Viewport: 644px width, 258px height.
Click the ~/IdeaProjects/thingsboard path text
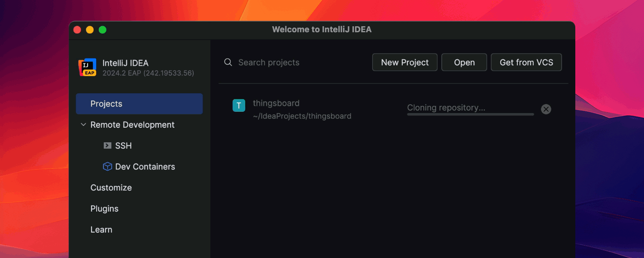tap(302, 116)
